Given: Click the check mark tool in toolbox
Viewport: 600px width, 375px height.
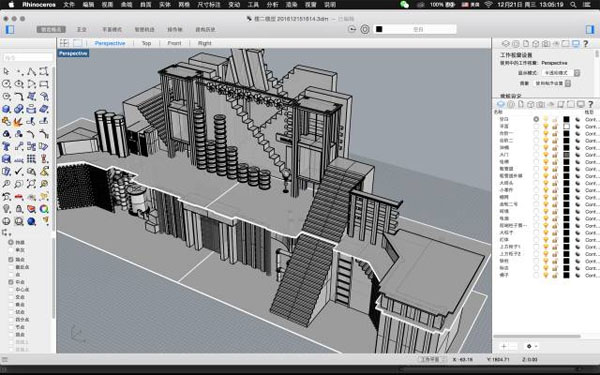Looking at the screenshot, I should click(18, 171).
